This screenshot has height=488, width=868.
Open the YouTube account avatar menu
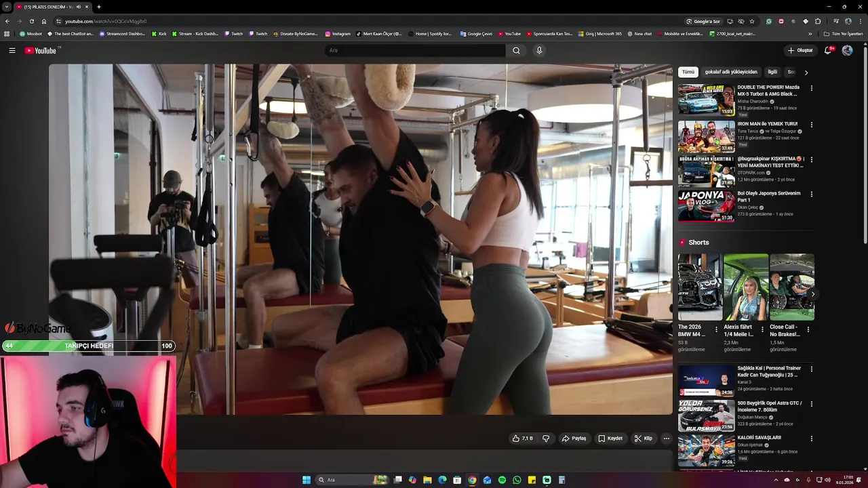[x=847, y=50]
